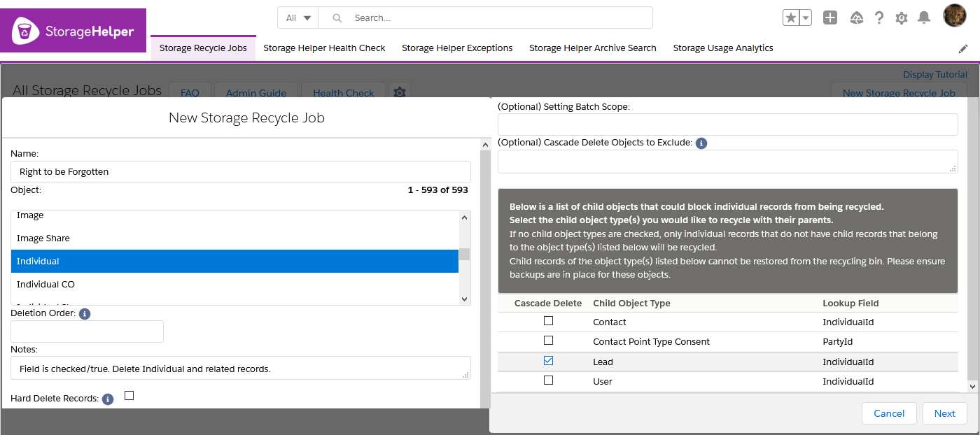This screenshot has height=435, width=980.
Task: Open the user profile avatar
Action: [955, 16]
